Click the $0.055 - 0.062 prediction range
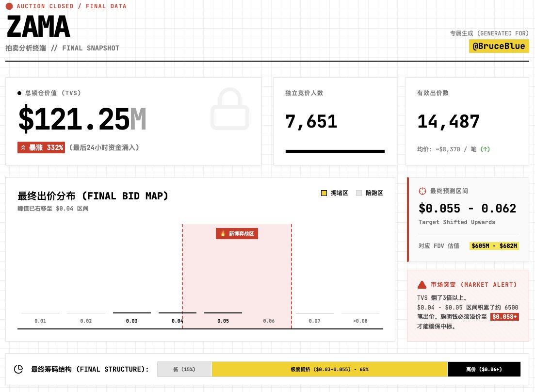The image size is (535, 392). tap(468, 208)
